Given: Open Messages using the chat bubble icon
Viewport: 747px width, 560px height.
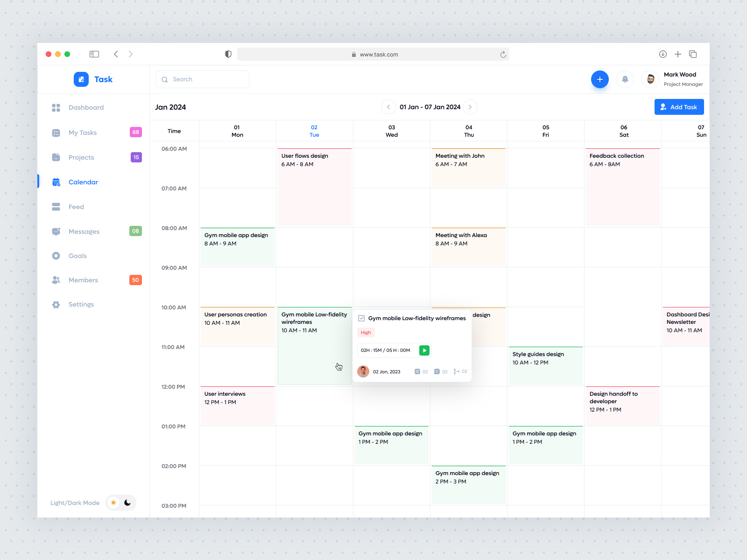Looking at the screenshot, I should click(56, 231).
